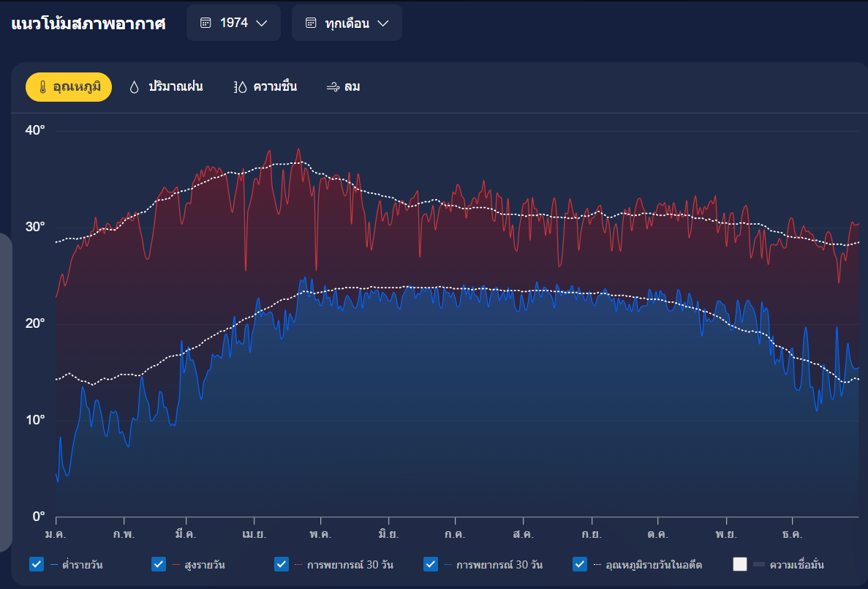868x589 pixels.
Task: Enable the ความเชื่อมั่น checkbox
Action: coord(740,564)
